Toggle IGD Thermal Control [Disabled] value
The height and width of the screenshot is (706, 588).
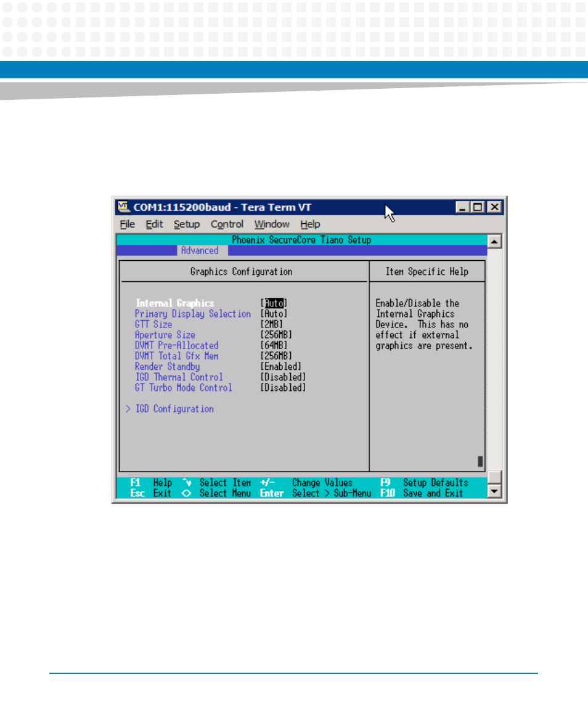(x=283, y=377)
